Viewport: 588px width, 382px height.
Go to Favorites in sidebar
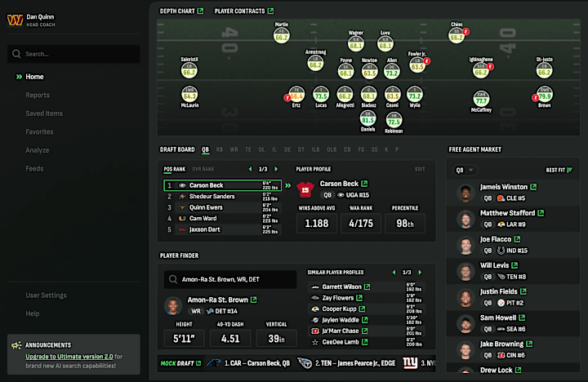coord(39,132)
